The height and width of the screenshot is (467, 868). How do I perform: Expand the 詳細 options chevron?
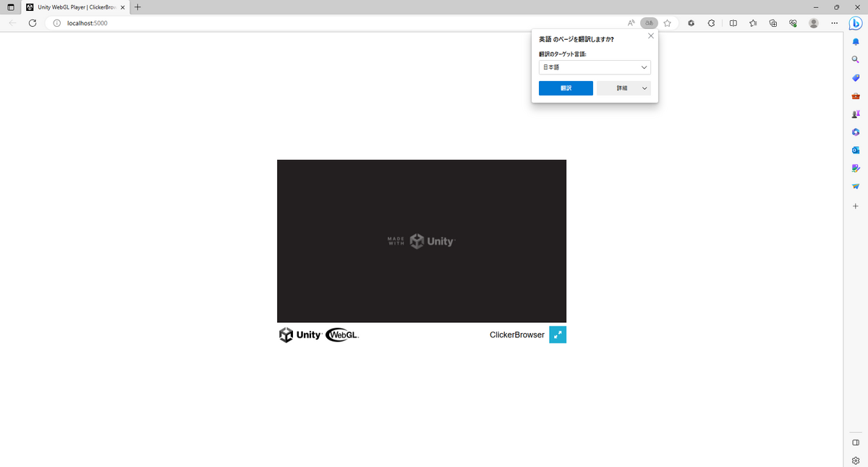pos(644,88)
